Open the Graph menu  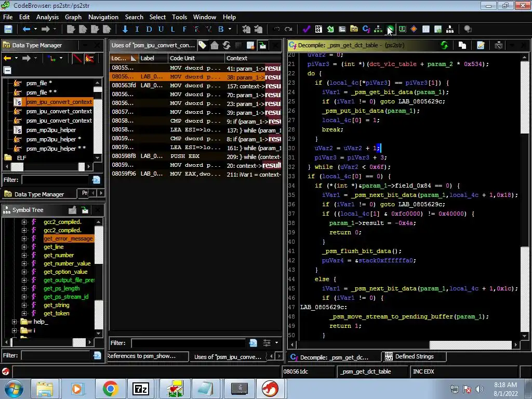click(x=73, y=17)
